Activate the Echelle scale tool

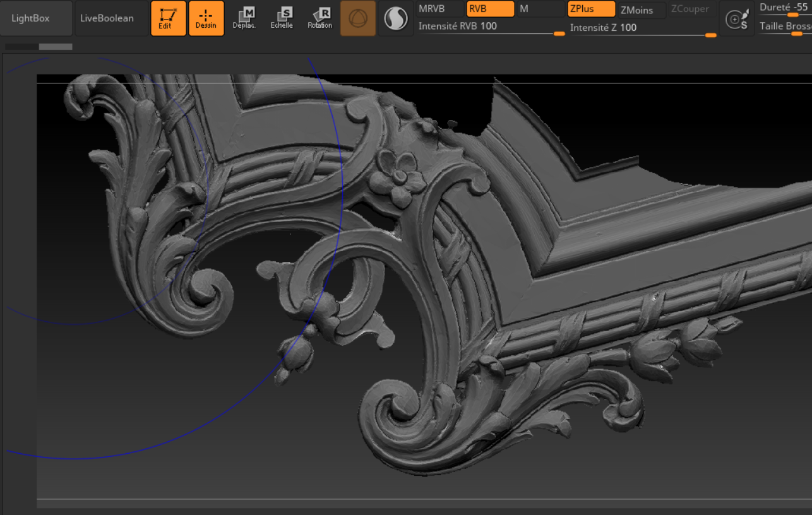[282, 18]
